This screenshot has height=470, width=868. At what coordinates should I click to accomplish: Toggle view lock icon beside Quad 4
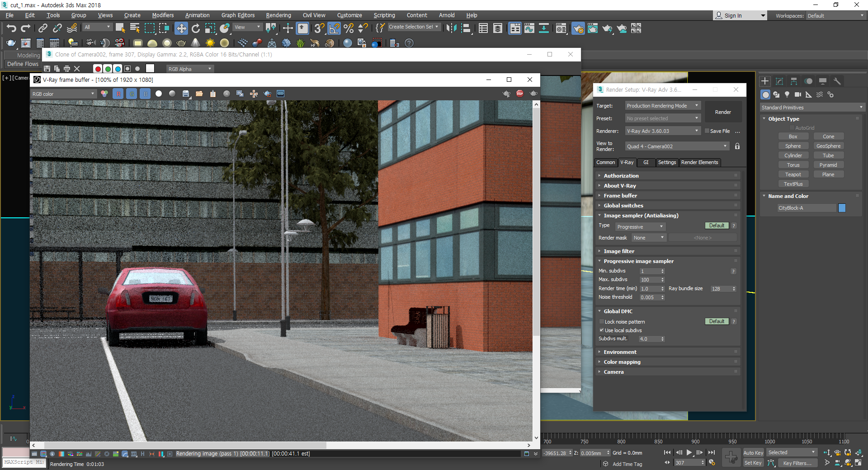coord(737,146)
